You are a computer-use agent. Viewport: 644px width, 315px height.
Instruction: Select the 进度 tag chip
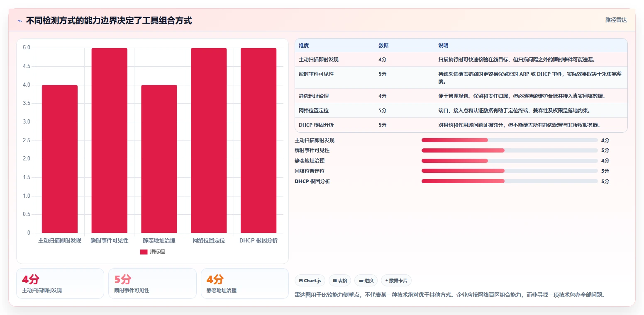coord(366,281)
